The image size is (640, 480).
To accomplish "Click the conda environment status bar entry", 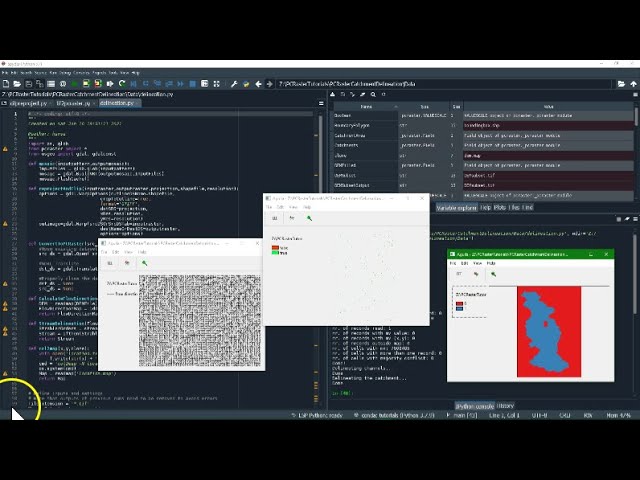I will click(394, 416).
